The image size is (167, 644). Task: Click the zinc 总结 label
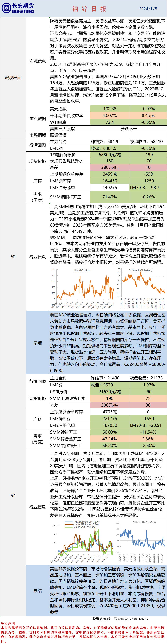coord(38,590)
